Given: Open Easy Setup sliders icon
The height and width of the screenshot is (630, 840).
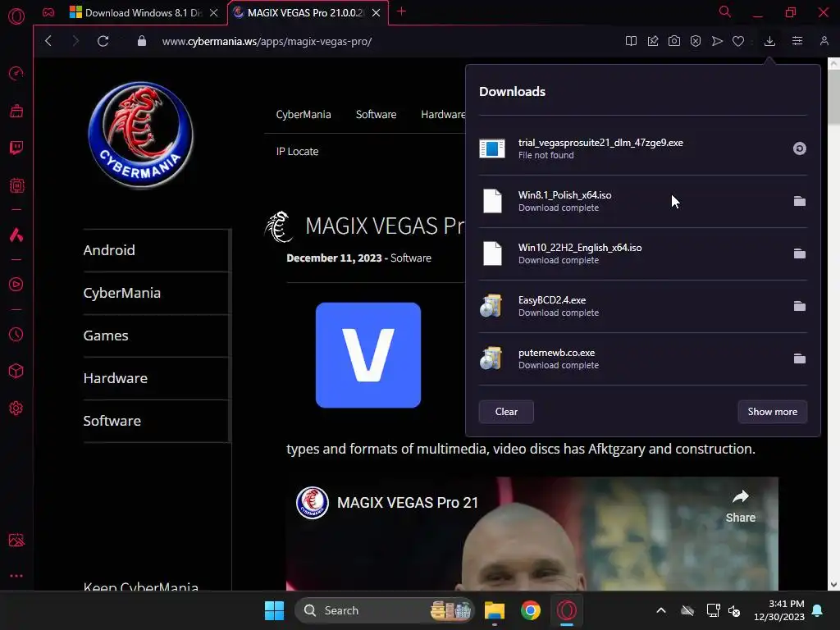Looking at the screenshot, I should [x=797, y=41].
